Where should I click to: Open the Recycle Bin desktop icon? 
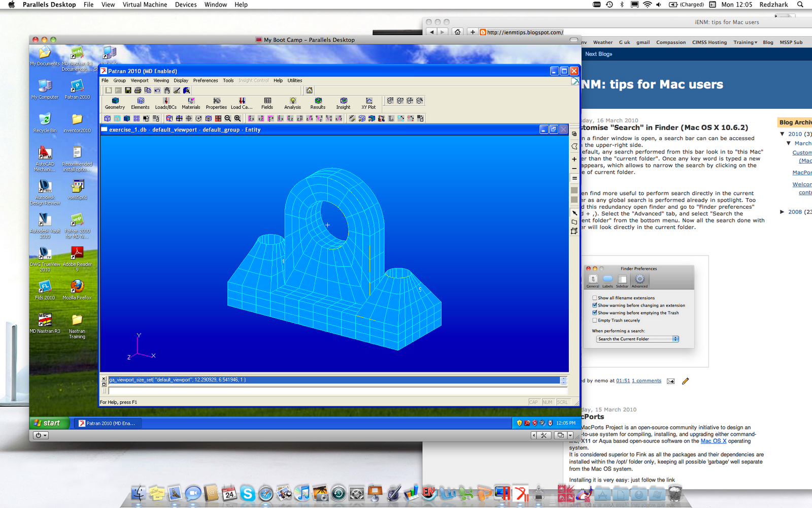point(45,122)
